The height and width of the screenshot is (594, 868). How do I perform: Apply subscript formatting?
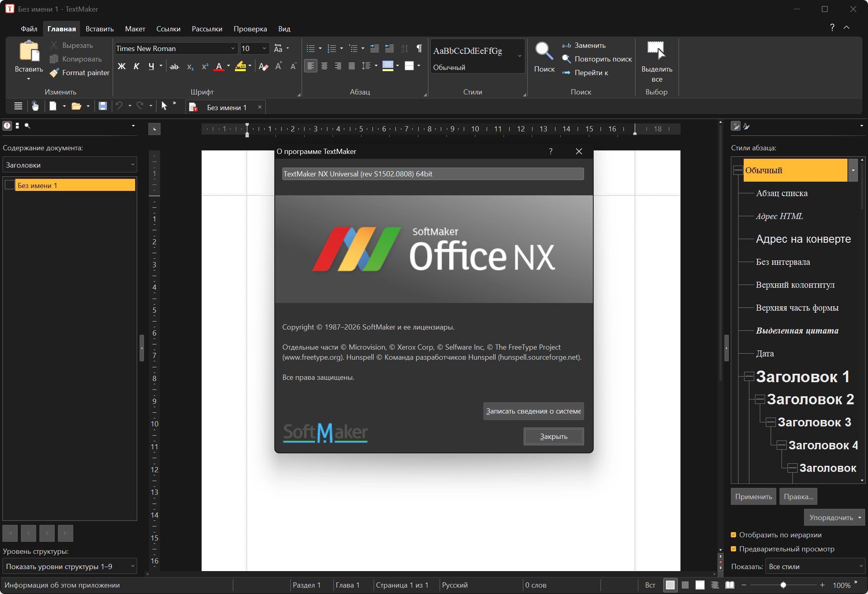190,67
